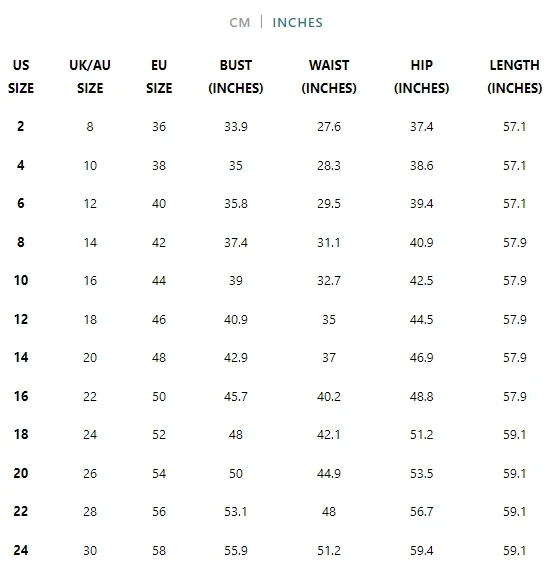Click the EU SIZE column header

(x=159, y=76)
